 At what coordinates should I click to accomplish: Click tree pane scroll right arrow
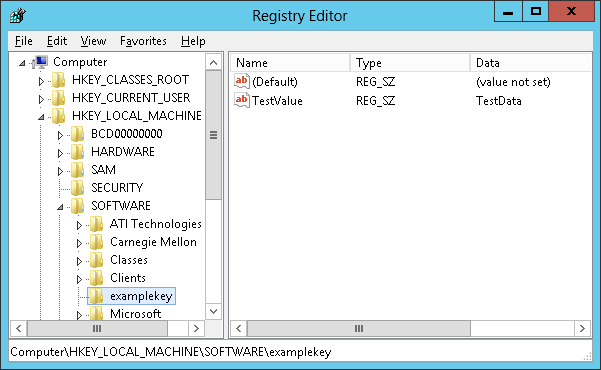(196, 329)
